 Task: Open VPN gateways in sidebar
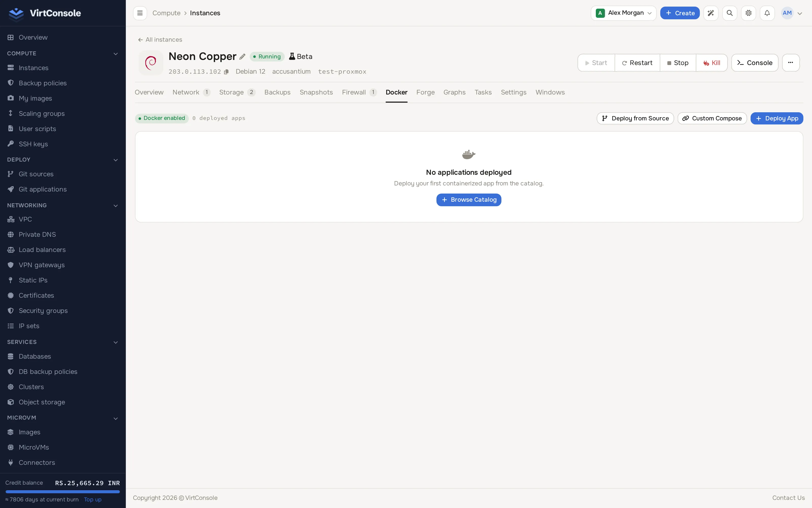point(63,265)
